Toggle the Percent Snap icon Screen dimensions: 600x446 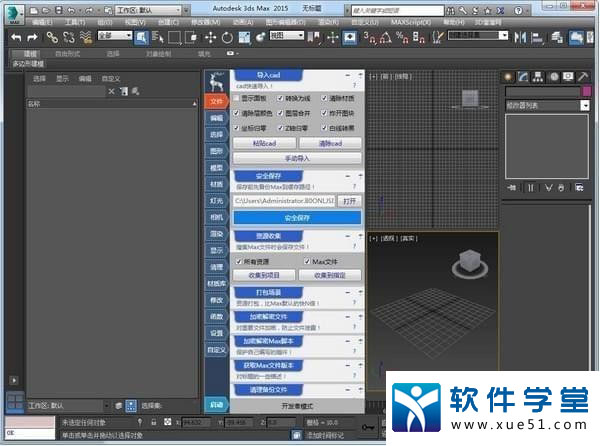[402, 37]
